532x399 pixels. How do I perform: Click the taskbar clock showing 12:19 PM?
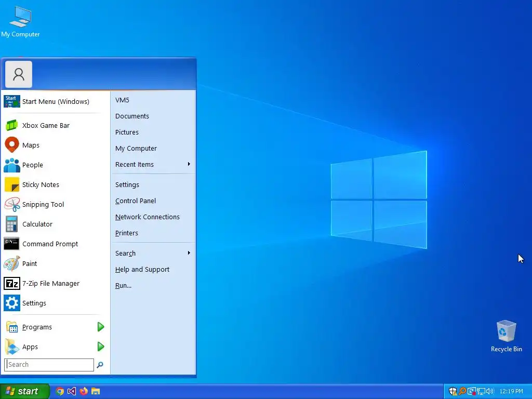click(x=511, y=391)
